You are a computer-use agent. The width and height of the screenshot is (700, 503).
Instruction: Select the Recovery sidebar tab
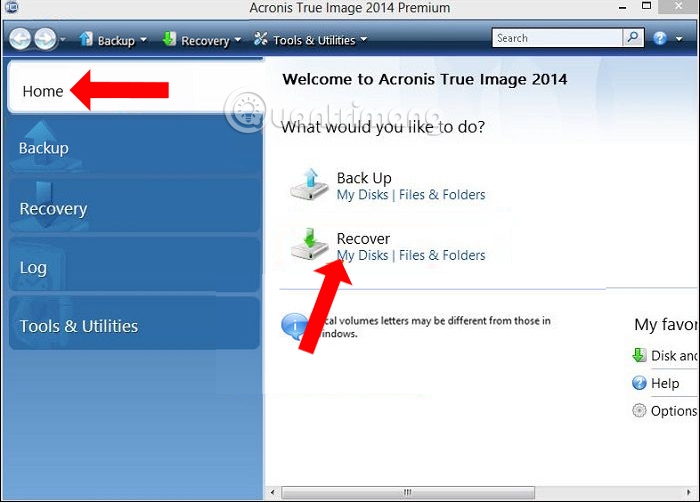(x=134, y=206)
